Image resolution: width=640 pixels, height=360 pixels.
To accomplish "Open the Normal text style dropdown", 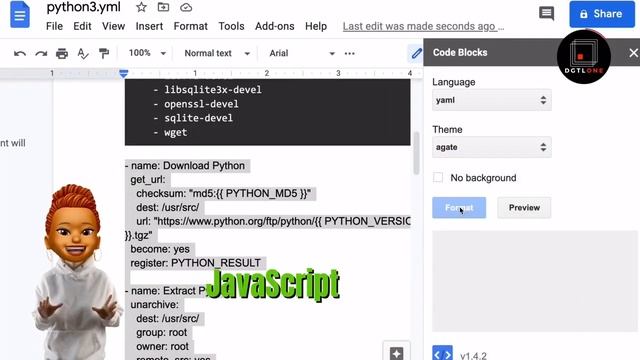I will tap(217, 53).
